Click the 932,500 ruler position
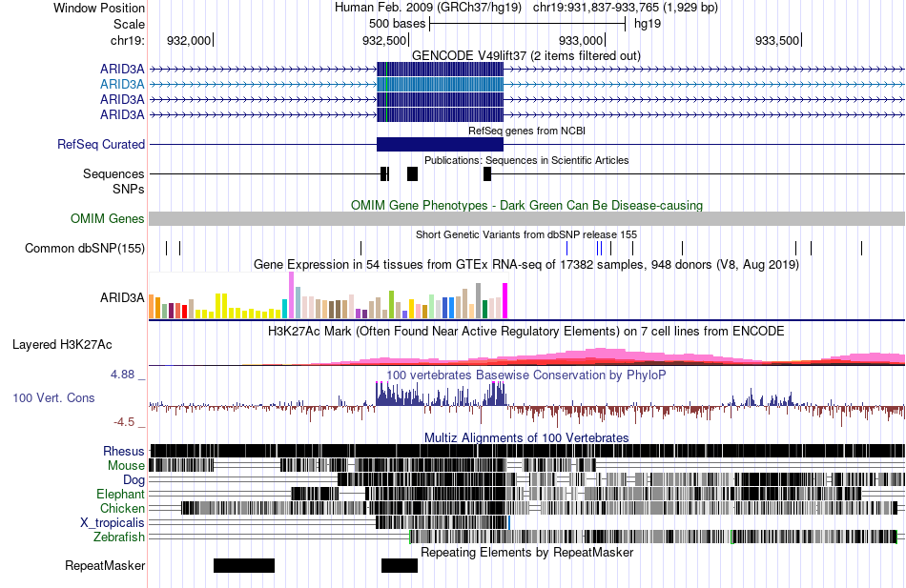Screen dimensions: 906x588 pos(385,40)
